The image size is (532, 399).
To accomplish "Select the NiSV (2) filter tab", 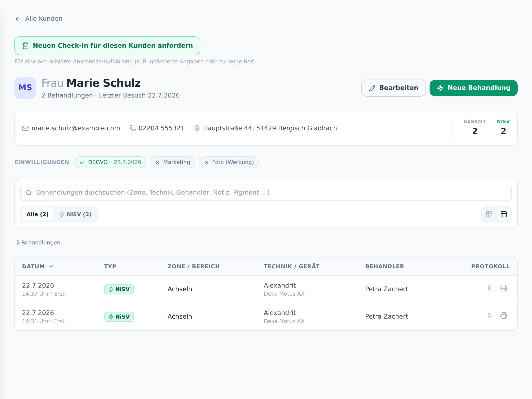I will 75,214.
